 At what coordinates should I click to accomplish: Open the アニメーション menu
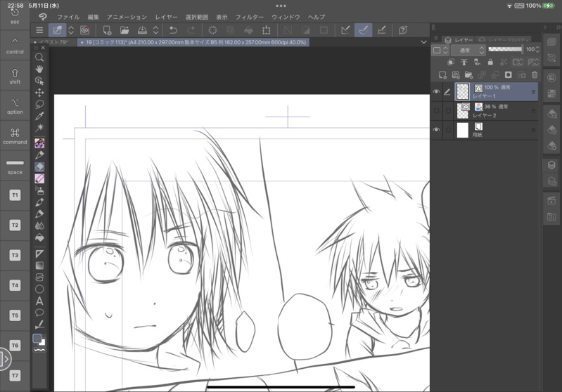click(x=127, y=17)
